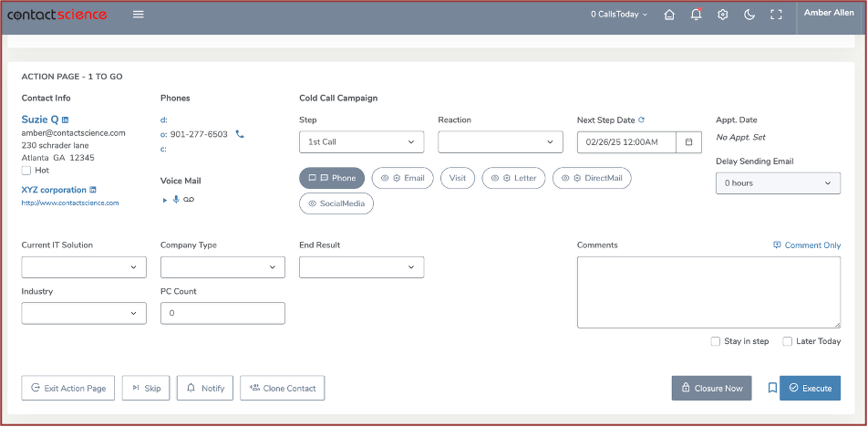Preview SocialMedia via its eye icon
The width and height of the screenshot is (868, 427).
tap(312, 203)
